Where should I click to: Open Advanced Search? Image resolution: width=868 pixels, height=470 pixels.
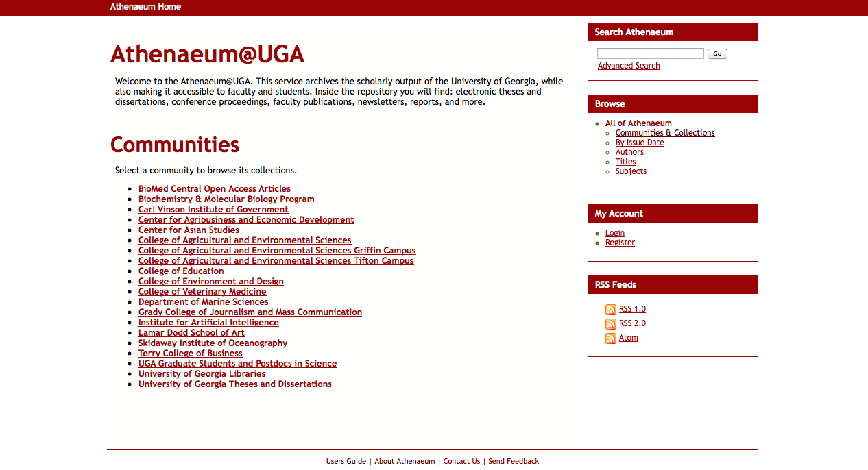pos(629,66)
